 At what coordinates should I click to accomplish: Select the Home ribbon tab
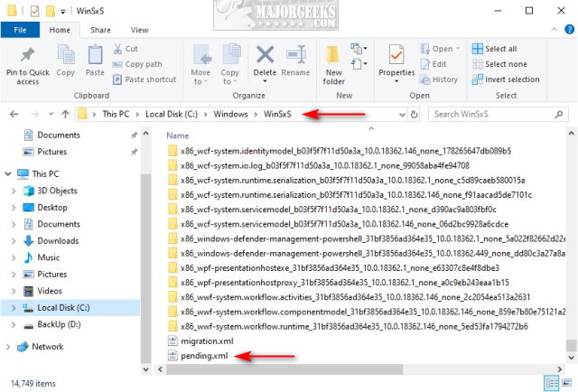[x=60, y=30]
